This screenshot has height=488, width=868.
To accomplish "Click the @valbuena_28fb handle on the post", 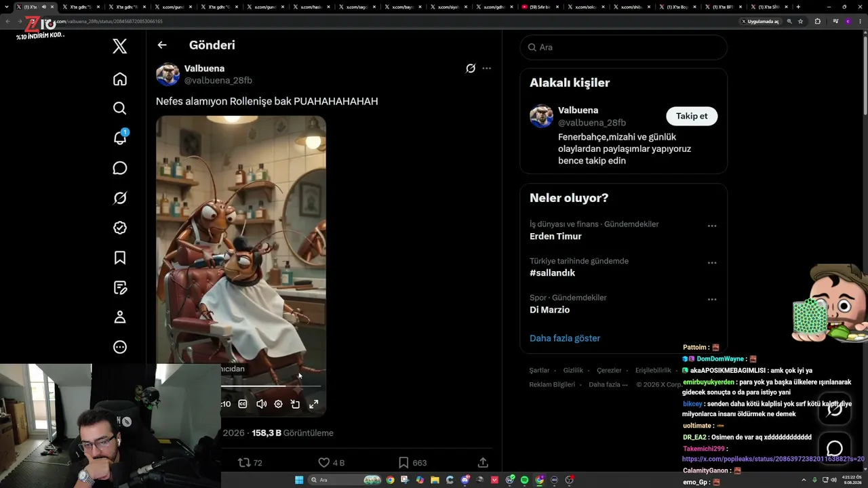I will (218, 81).
